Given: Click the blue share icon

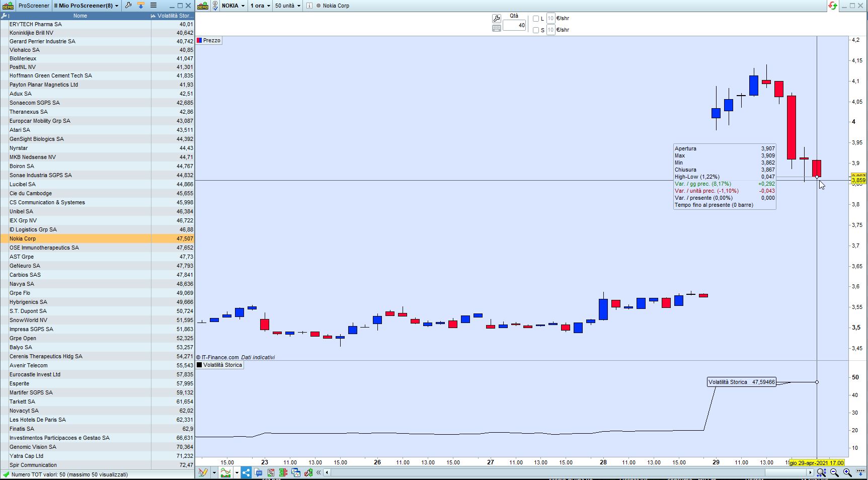Looking at the screenshot, I should tap(246, 472).
